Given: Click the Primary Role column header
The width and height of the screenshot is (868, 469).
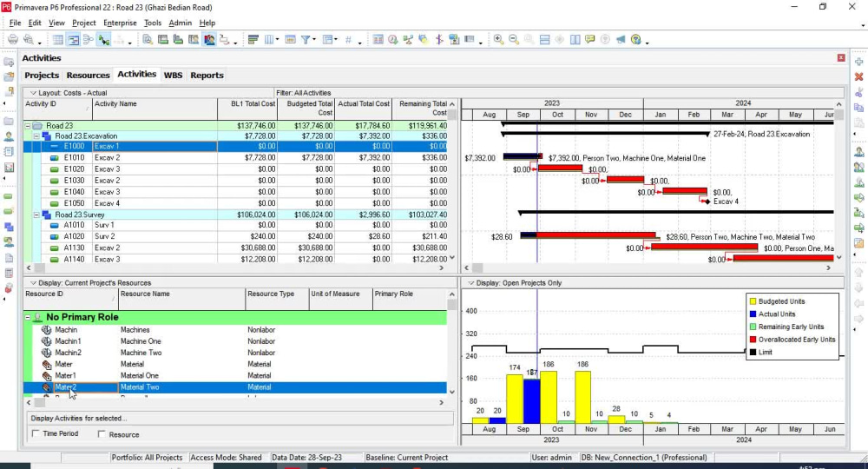Looking at the screenshot, I should pyautogui.click(x=410, y=299).
